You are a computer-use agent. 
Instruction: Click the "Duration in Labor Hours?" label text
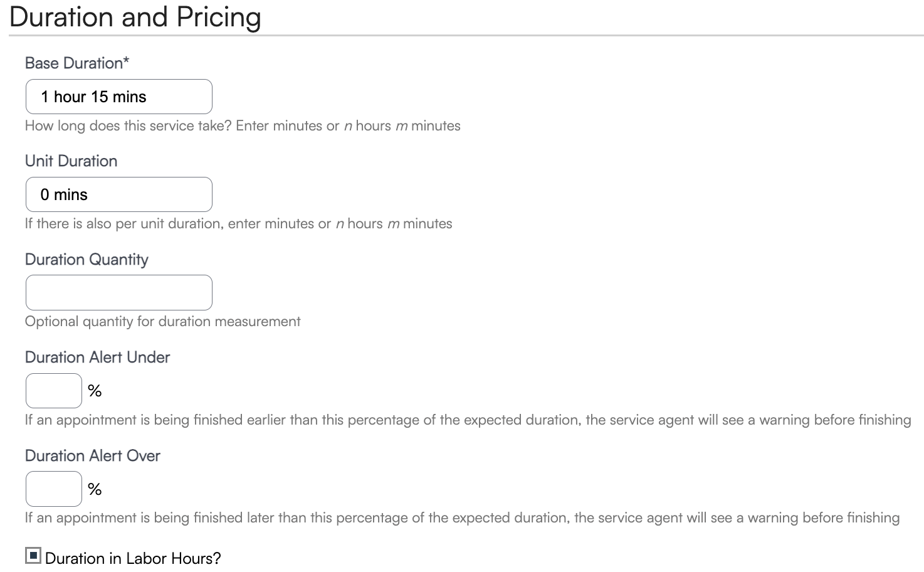tap(133, 558)
